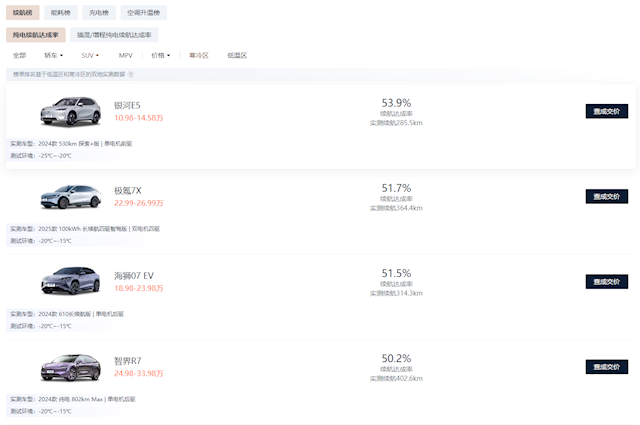Click the -25℃~-20℃ test environment text
Viewport: 640px width, 425px height.
[x=55, y=156]
